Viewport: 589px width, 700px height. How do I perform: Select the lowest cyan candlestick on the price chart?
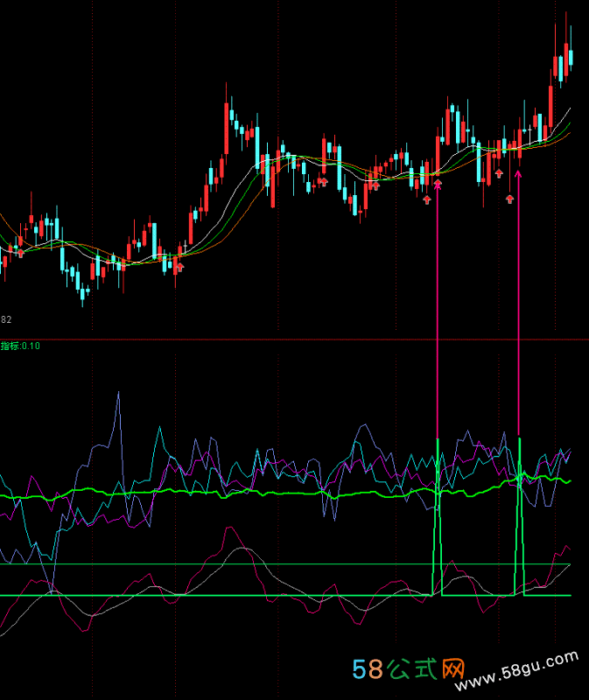[x=82, y=292]
